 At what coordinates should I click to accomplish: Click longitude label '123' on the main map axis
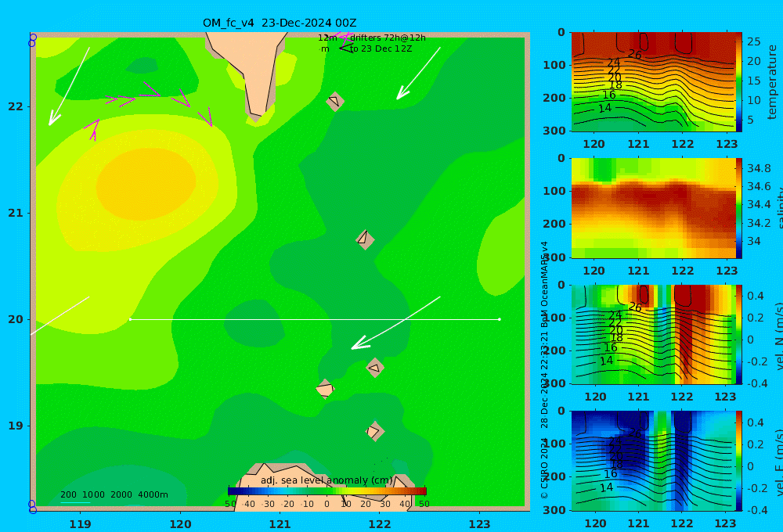tap(480, 524)
